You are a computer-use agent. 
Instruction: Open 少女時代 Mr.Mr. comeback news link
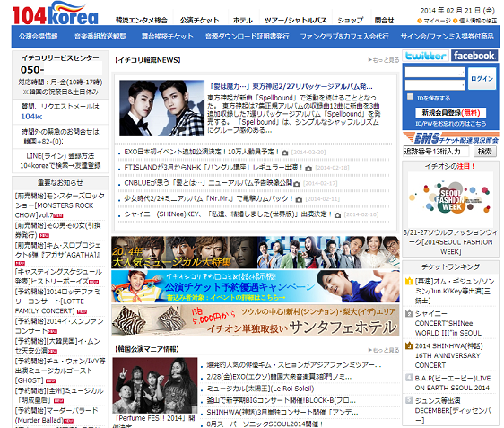[x=209, y=198]
